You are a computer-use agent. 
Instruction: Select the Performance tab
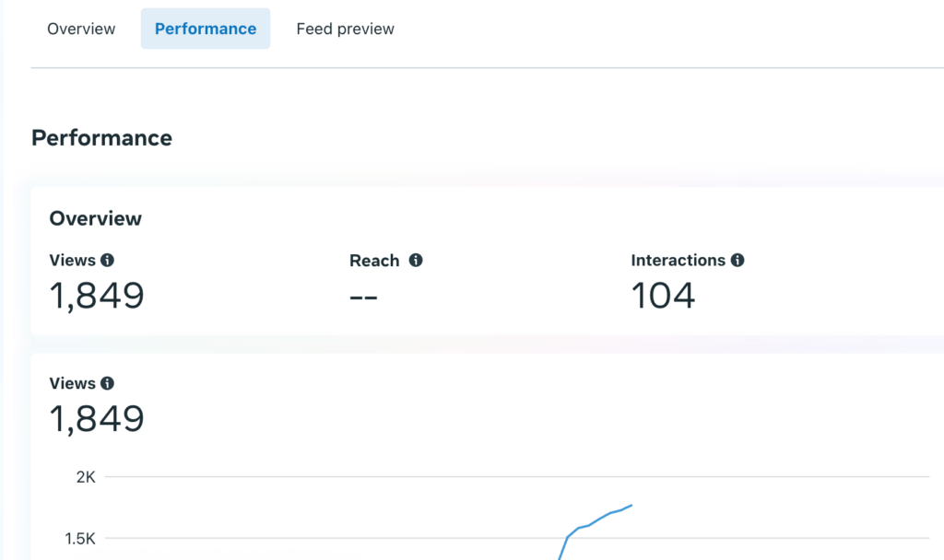point(206,29)
